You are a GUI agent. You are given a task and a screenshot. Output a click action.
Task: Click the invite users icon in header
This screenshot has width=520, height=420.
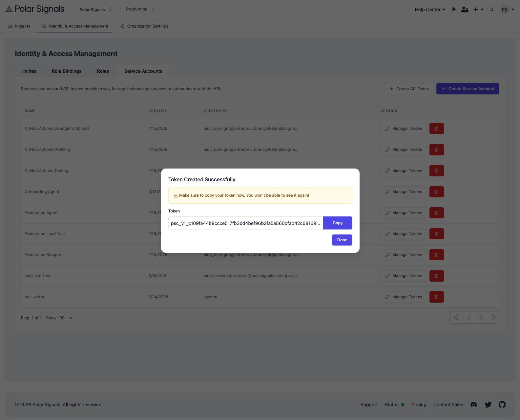pyautogui.click(x=465, y=10)
